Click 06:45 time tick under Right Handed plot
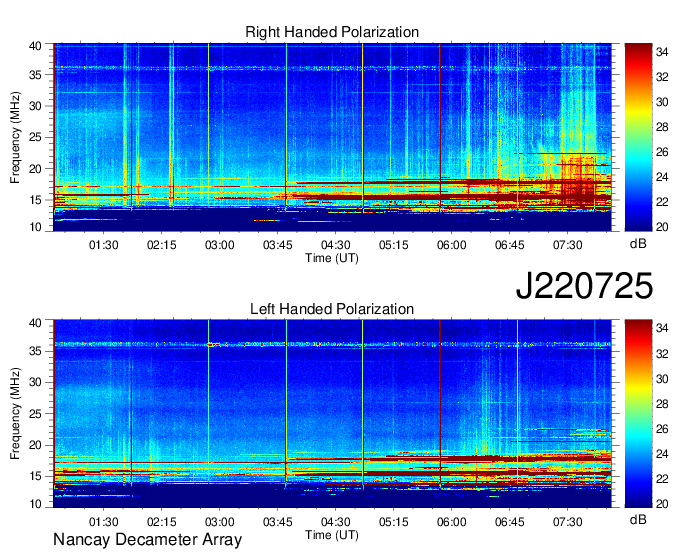 pos(510,245)
